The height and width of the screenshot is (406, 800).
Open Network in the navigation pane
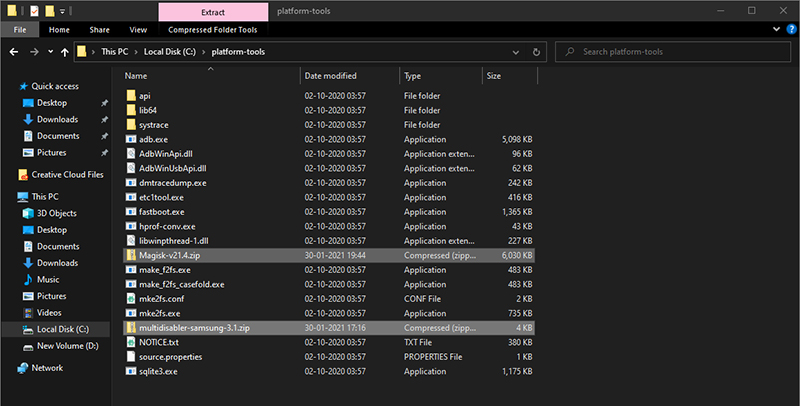47,368
